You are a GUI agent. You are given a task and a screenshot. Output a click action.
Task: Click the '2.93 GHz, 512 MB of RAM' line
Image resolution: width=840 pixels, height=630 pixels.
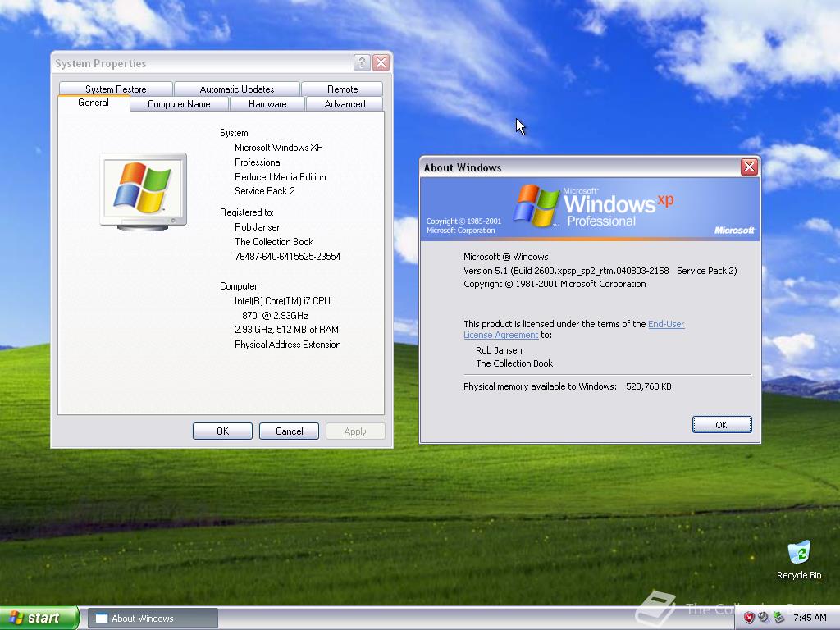click(x=286, y=330)
